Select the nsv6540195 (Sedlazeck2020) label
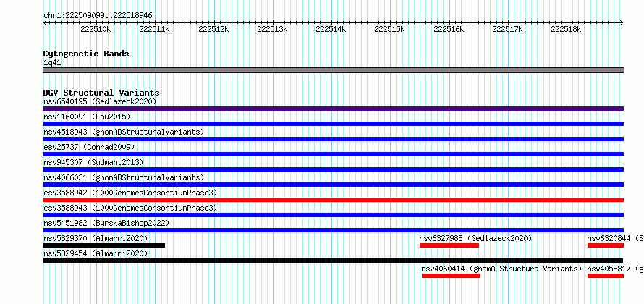The image size is (644, 304). pyautogui.click(x=100, y=101)
